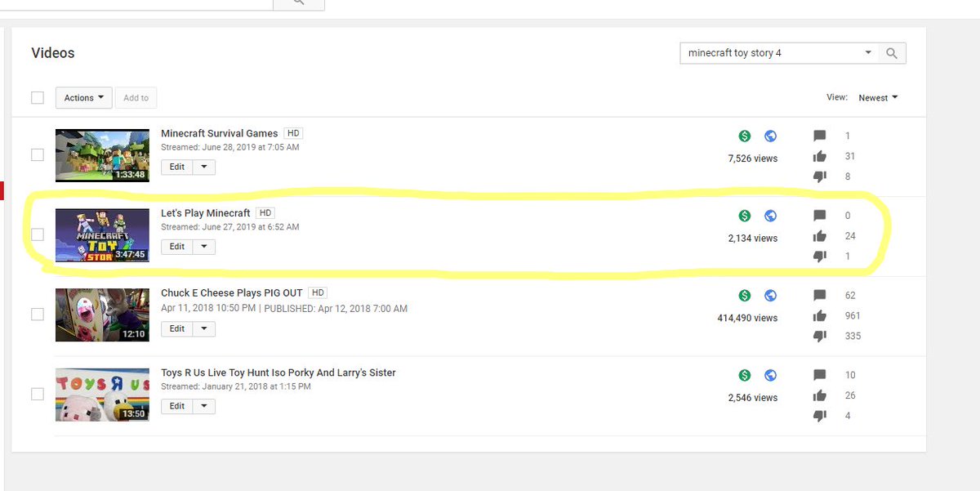The height and width of the screenshot is (491, 980).
Task: Click public globe icon for Minecraft Survival Games
Action: (x=770, y=136)
